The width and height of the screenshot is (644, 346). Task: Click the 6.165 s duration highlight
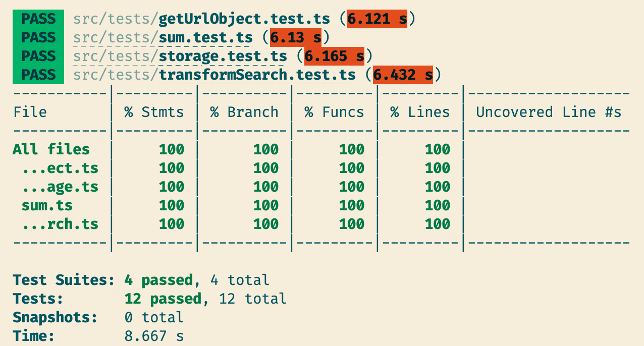334,56
